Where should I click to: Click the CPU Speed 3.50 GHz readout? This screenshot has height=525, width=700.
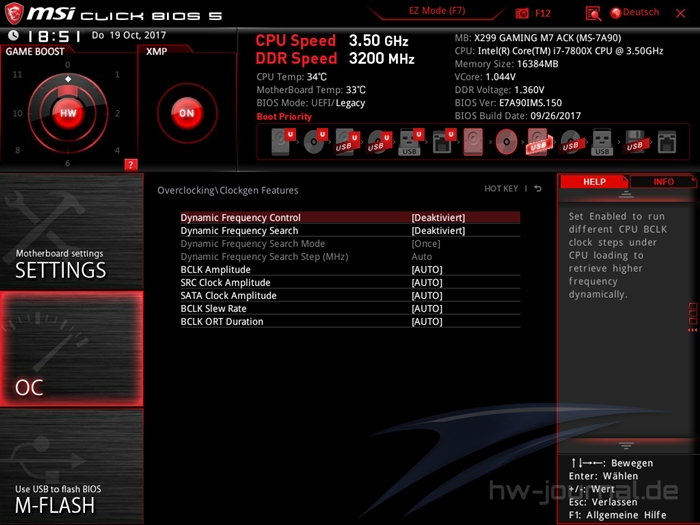pyautogui.click(x=332, y=41)
